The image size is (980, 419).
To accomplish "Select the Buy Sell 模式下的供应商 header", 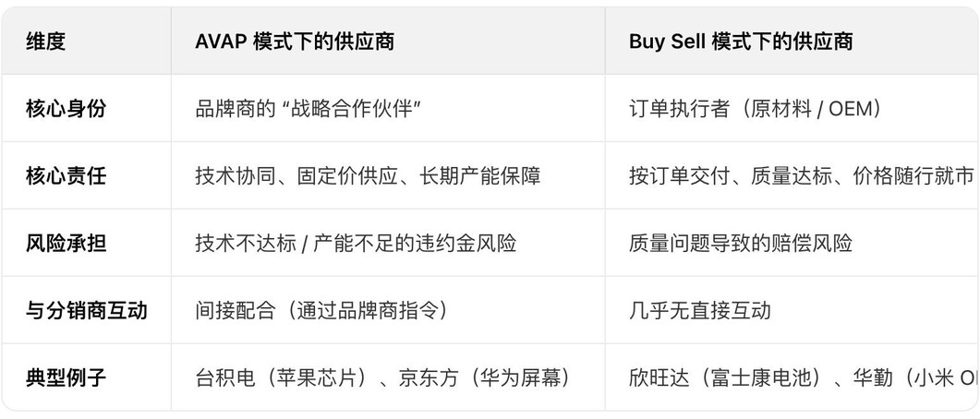I will pyautogui.click(x=741, y=42).
